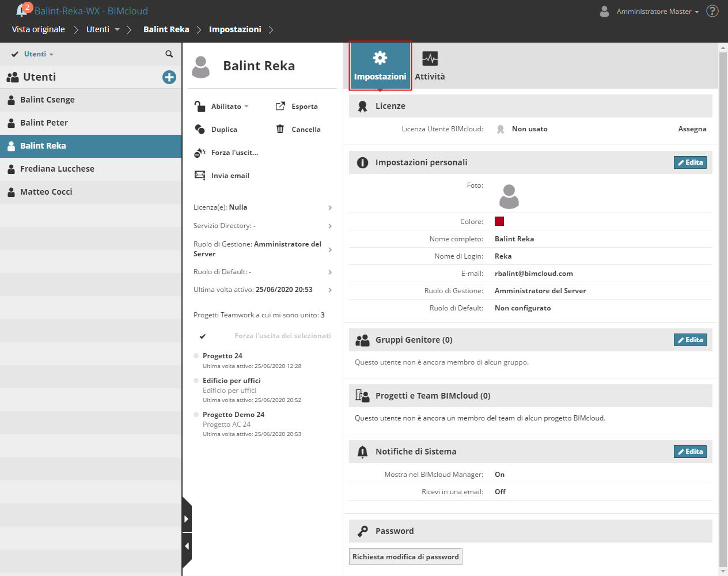Expand the Licenza(e): Nulla row
This screenshot has width=728, height=576.
click(x=263, y=207)
